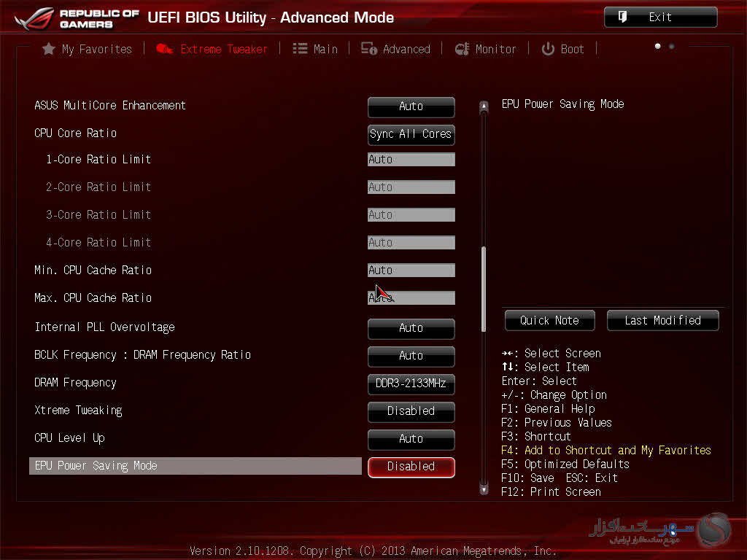Click the Extreme Tweaker tab icon
Image resolution: width=747 pixels, height=560 pixels.
click(x=165, y=49)
